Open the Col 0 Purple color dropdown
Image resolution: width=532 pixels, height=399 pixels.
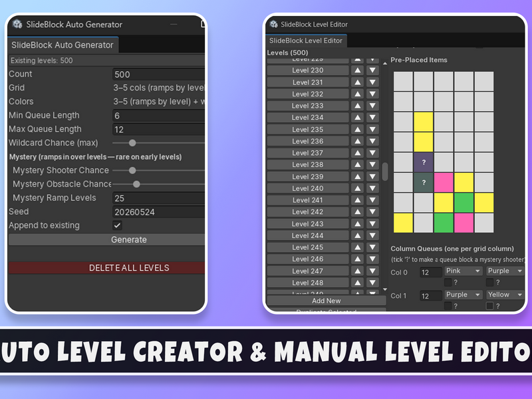[505, 271]
